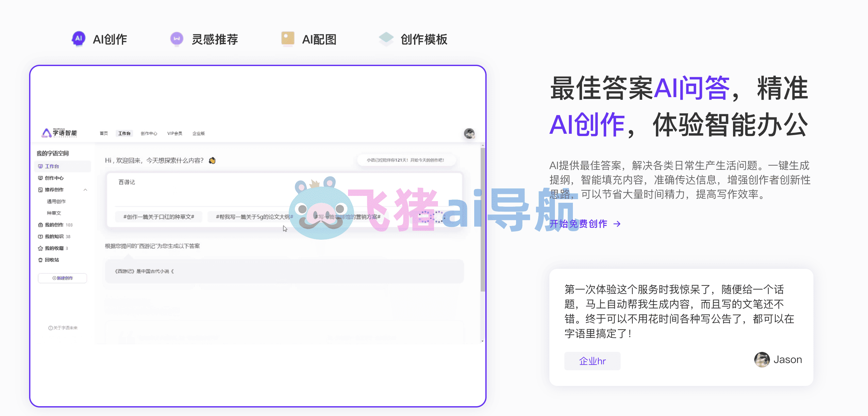Open 创作中心 in the top nav

click(149, 133)
